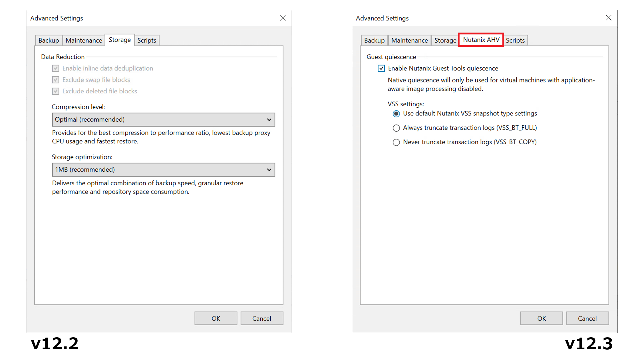644x361 pixels.
Task: Choose Never truncate transaction logs (VSS_BT_COPY)
Action: [396, 142]
